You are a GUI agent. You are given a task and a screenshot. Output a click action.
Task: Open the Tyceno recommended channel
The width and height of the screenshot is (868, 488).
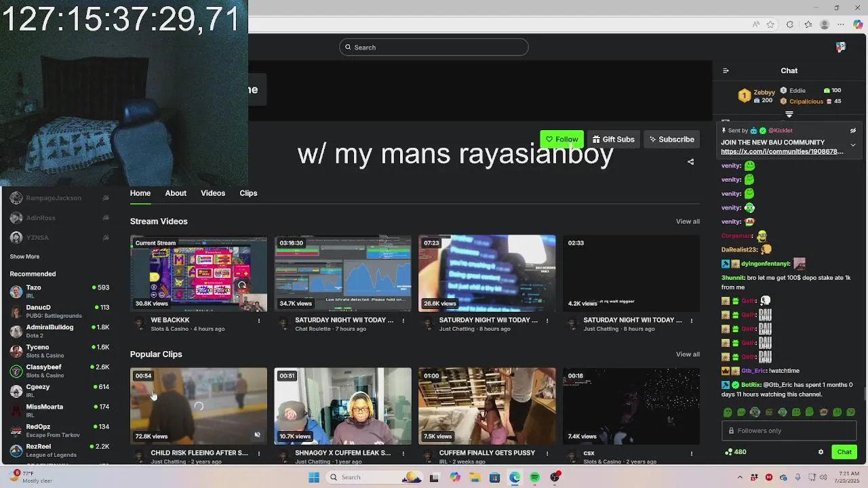coord(60,351)
